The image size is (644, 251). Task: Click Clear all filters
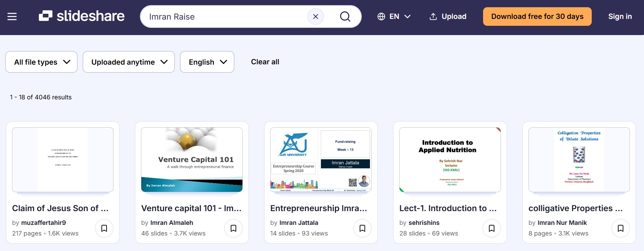(x=265, y=62)
